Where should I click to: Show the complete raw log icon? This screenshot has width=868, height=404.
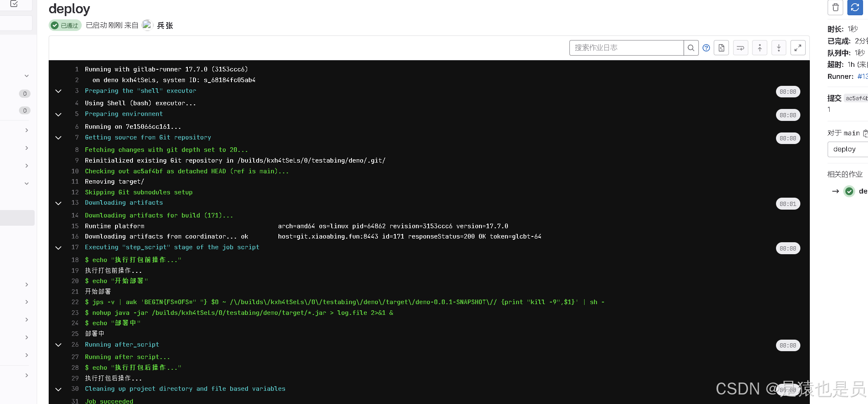(x=722, y=48)
